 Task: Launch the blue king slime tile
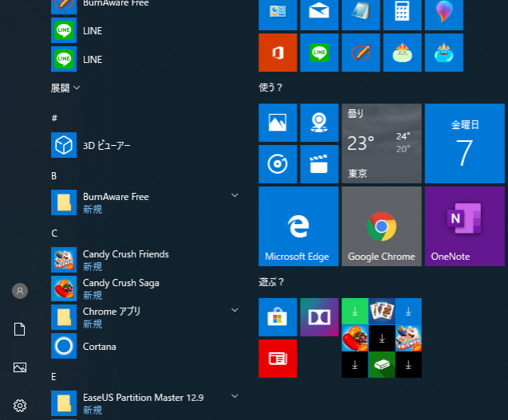444,53
